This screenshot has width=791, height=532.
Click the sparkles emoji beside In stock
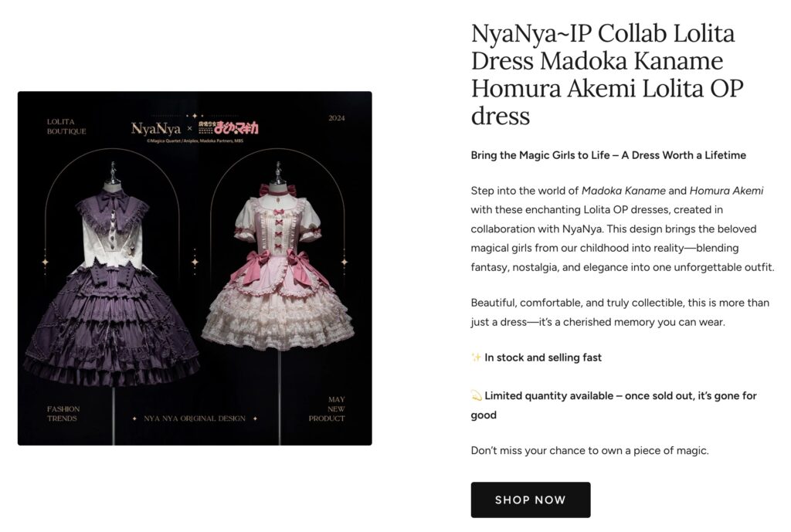point(476,357)
